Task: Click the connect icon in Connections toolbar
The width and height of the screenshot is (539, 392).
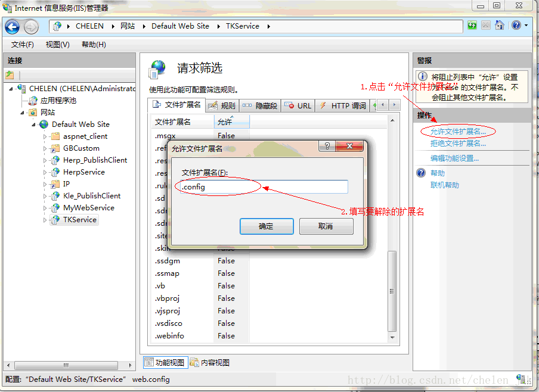Action: tap(10, 74)
